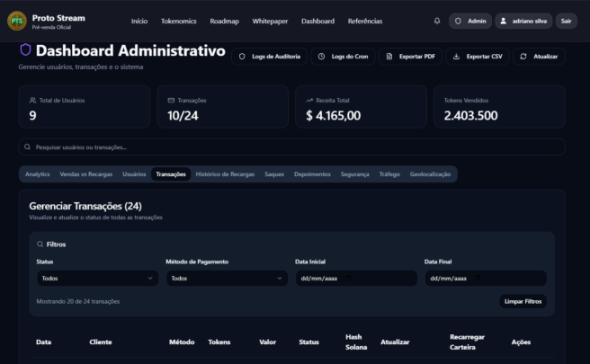This screenshot has width=590, height=364.
Task: Click the Proto Stream PTS logo
Action: [x=15, y=21]
